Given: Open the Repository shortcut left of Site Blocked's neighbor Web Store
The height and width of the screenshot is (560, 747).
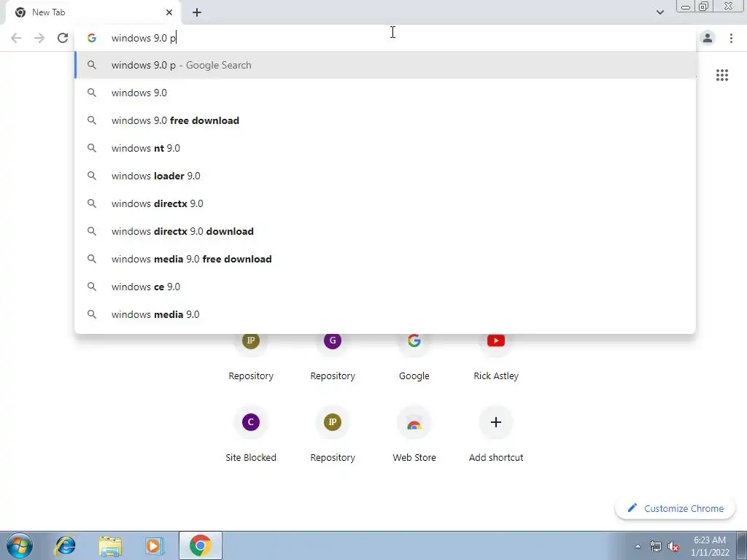Looking at the screenshot, I should (333, 435).
